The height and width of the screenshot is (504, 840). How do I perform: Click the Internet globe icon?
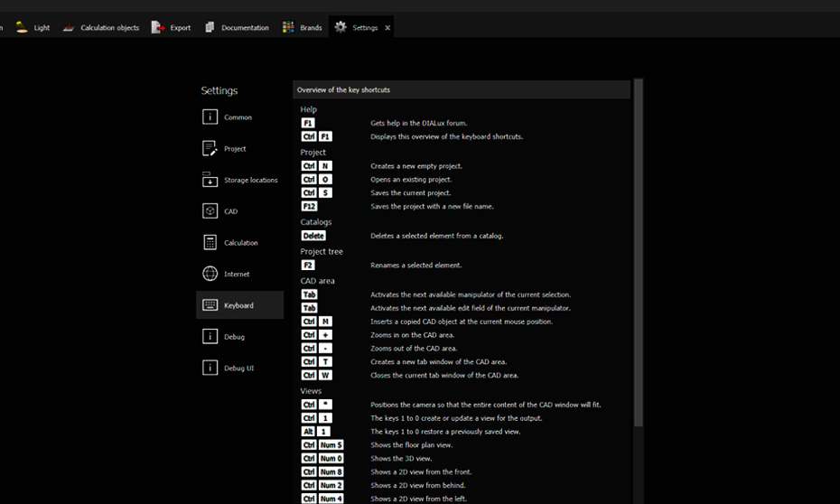(x=210, y=274)
